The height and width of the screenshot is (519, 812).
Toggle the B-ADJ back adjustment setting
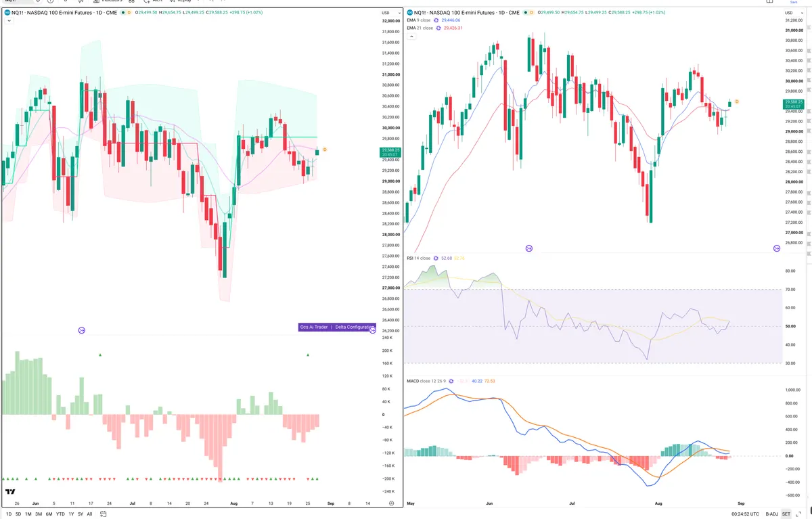(771, 514)
